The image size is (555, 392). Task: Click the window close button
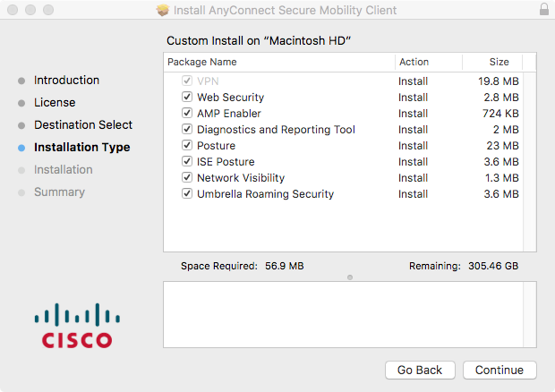(13, 10)
